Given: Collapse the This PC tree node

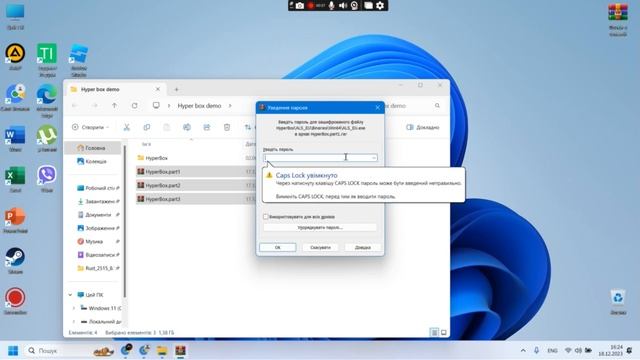Looking at the screenshot, I should 70,295.
